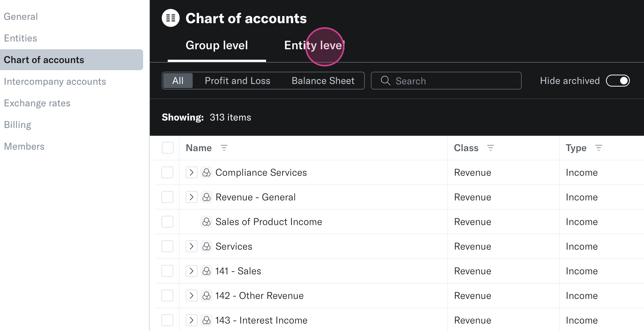
Task: Expand the Compliance Services row
Action: click(x=192, y=172)
